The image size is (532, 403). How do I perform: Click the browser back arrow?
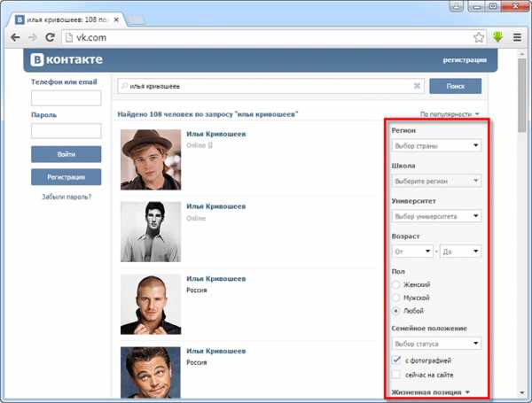[15, 37]
